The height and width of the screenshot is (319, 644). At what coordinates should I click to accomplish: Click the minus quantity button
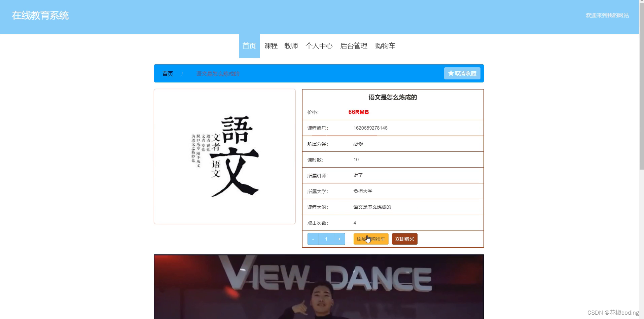pyautogui.click(x=313, y=239)
